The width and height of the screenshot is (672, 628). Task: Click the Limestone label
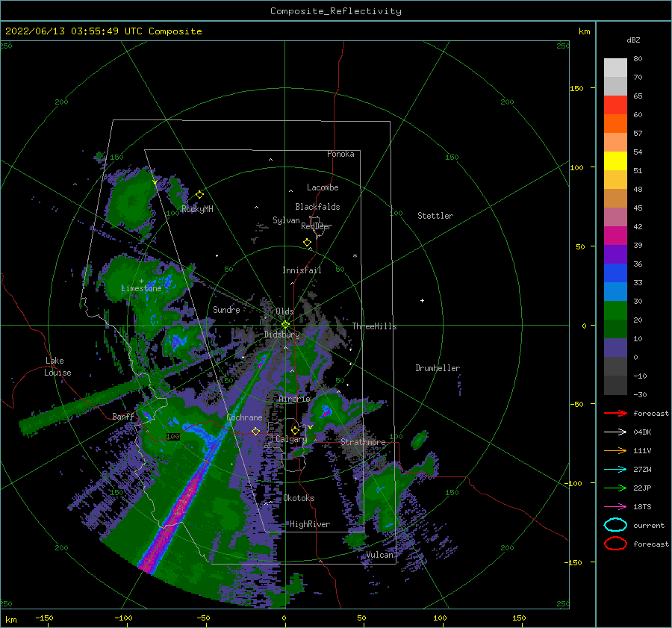[x=141, y=288]
